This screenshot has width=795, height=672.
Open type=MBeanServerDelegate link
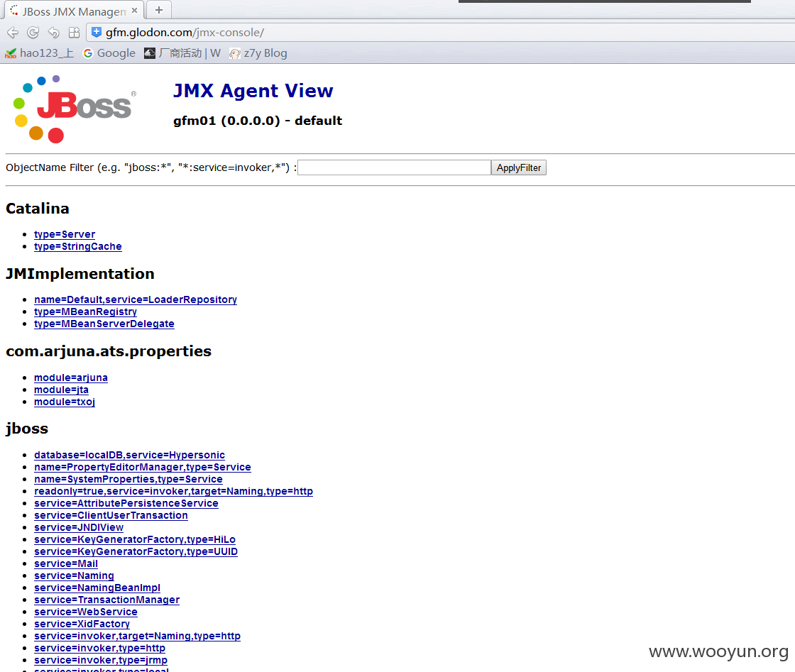104,324
